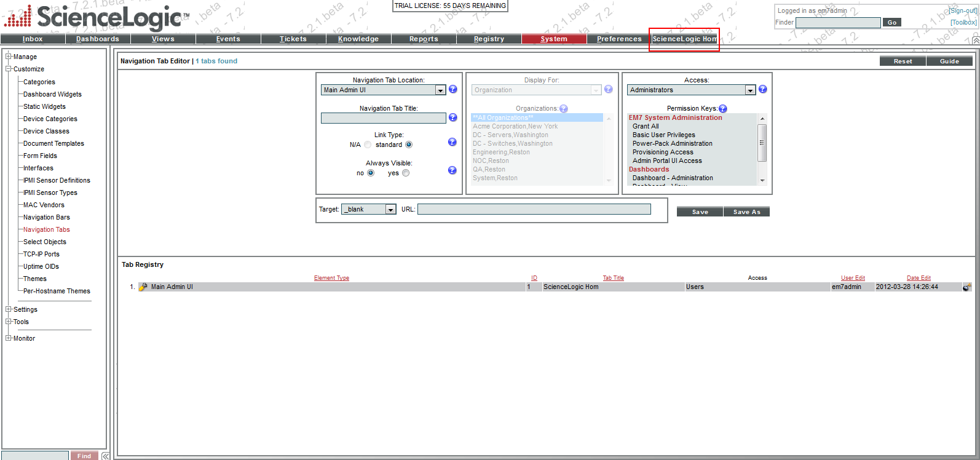980x460 pixels.
Task: Open the Toolbox link
Action: click(963, 22)
